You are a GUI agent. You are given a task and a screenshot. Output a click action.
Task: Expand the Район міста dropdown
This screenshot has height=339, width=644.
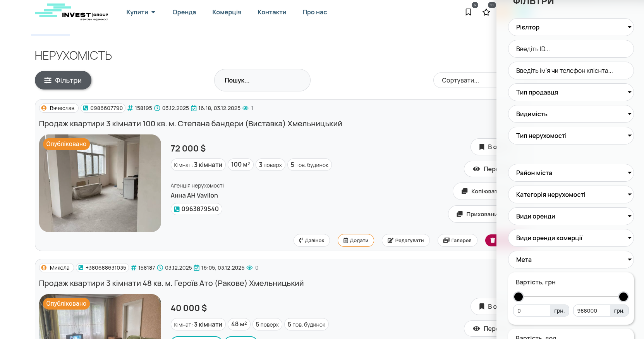[x=570, y=173]
